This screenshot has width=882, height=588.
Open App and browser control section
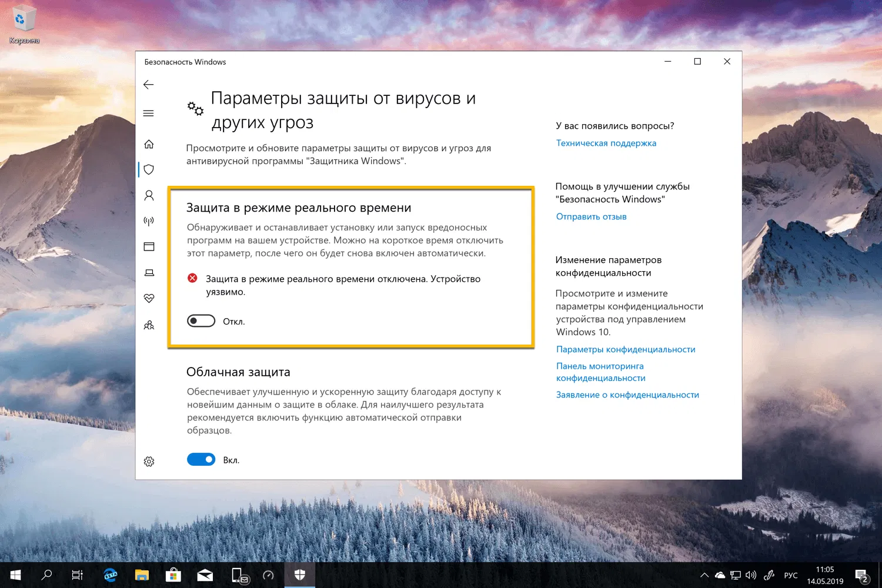[149, 246]
